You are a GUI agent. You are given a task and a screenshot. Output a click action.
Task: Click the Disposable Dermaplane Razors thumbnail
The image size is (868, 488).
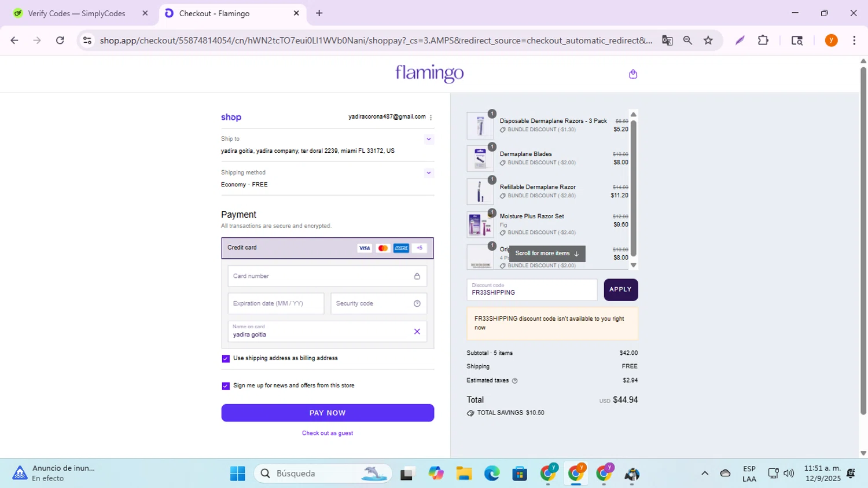(480, 126)
